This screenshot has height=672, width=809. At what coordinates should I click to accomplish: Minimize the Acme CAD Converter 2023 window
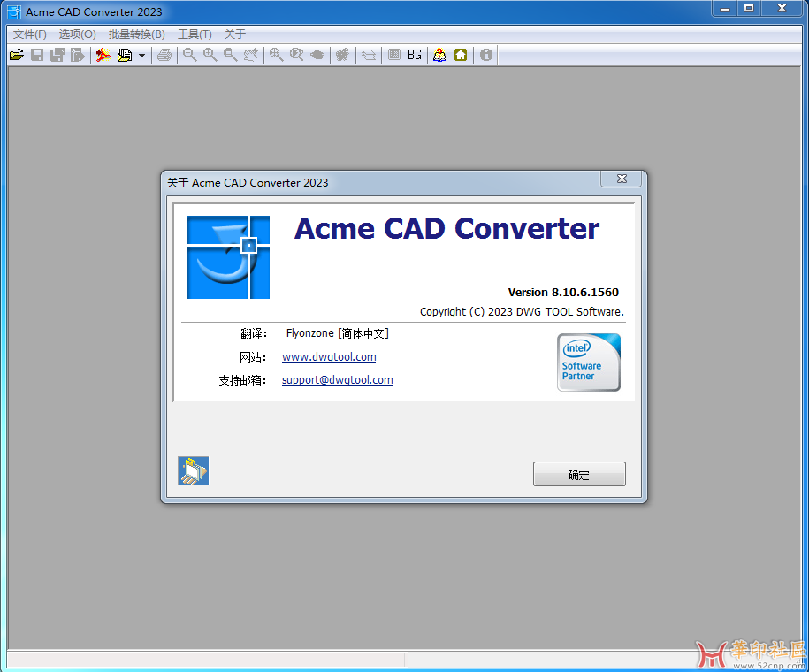coord(725,8)
